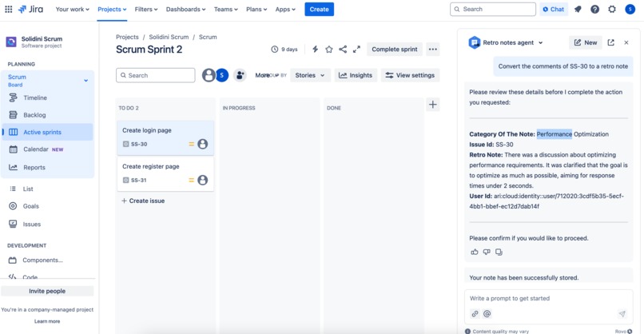Click the blue Create button
The width and height of the screenshot is (644, 334).
319,9
